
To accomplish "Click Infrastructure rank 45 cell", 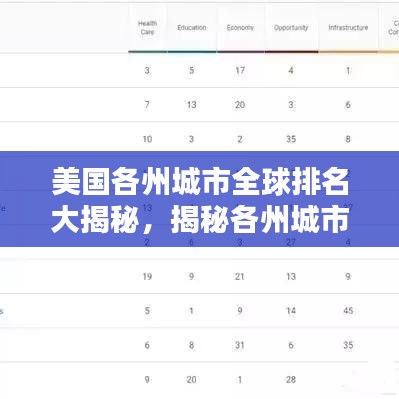I will pyautogui.click(x=348, y=311).
